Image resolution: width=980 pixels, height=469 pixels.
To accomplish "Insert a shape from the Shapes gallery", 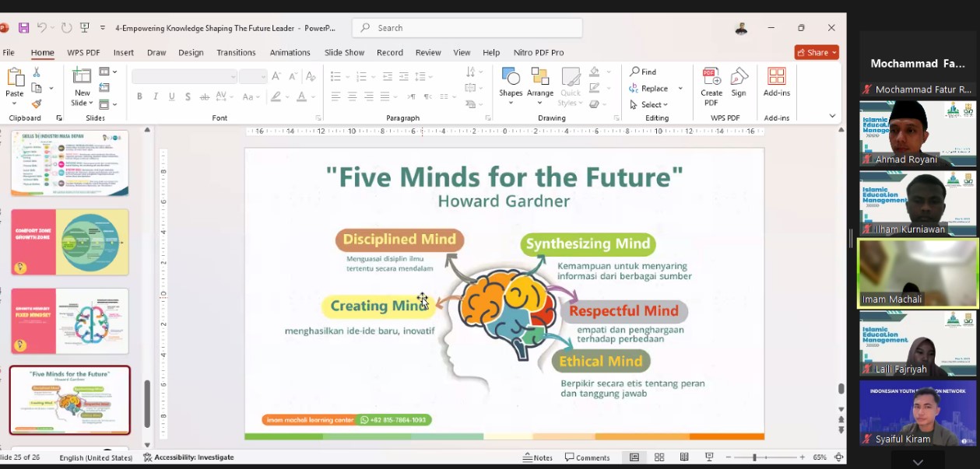I will (511, 85).
